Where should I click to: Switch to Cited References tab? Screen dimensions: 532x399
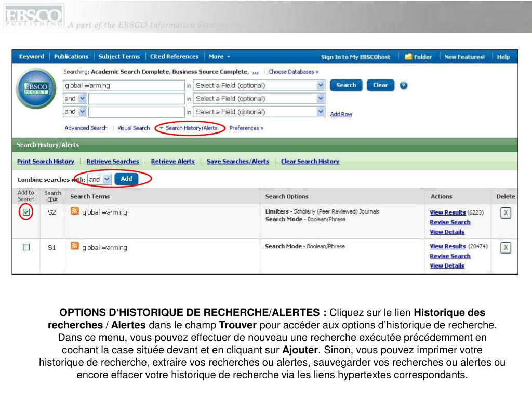(175, 57)
